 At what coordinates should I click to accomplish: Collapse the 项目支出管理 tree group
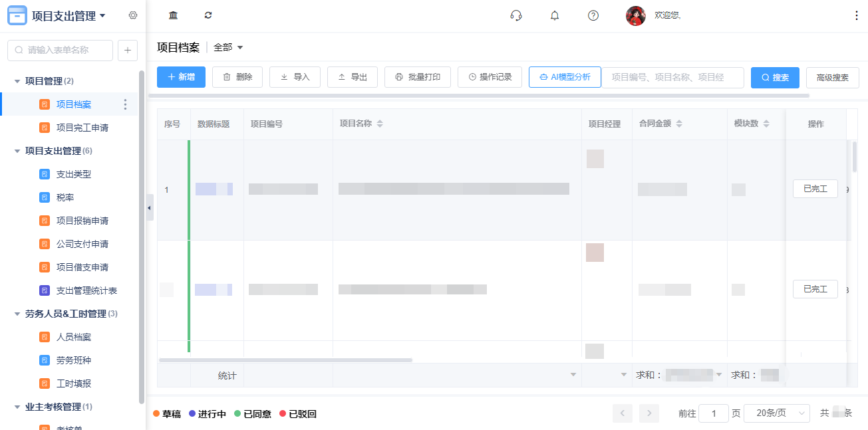17,151
